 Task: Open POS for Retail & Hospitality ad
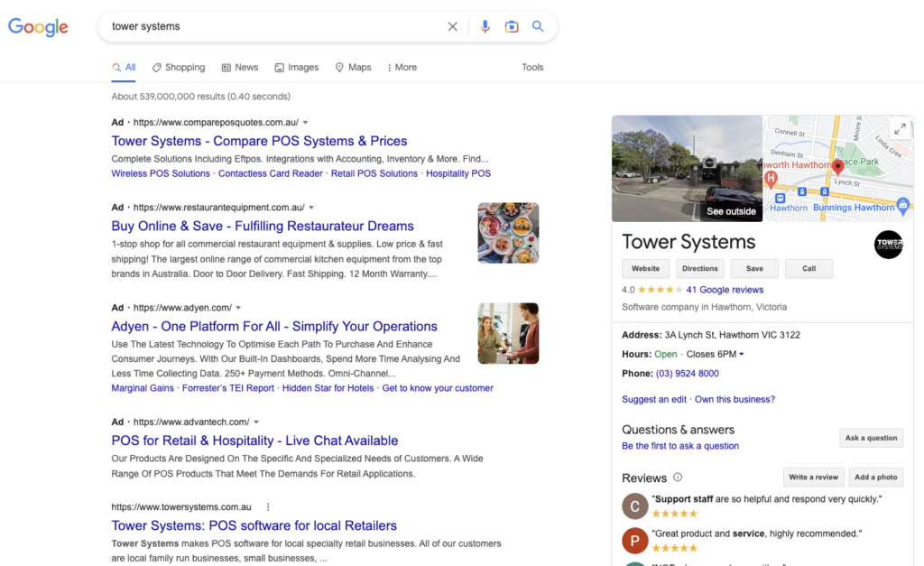[x=254, y=441]
